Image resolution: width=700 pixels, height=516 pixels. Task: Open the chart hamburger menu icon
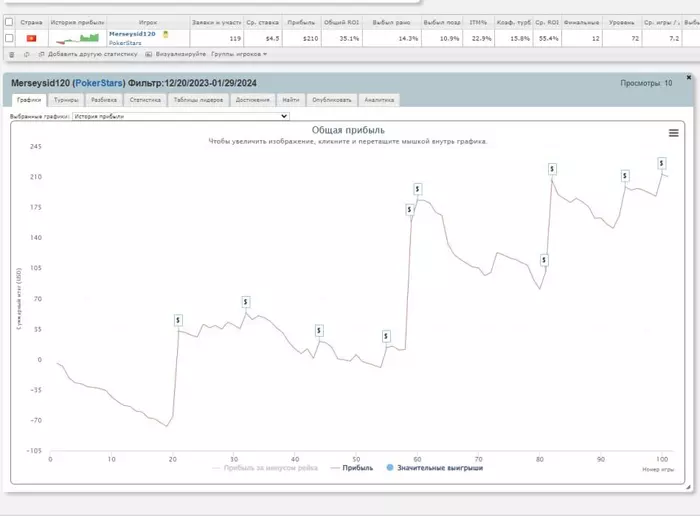(x=674, y=133)
